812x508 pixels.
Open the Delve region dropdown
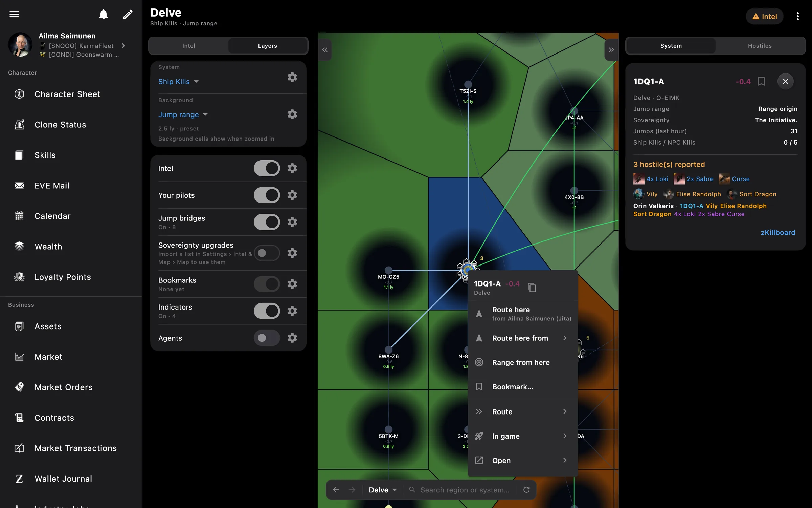[383, 490]
